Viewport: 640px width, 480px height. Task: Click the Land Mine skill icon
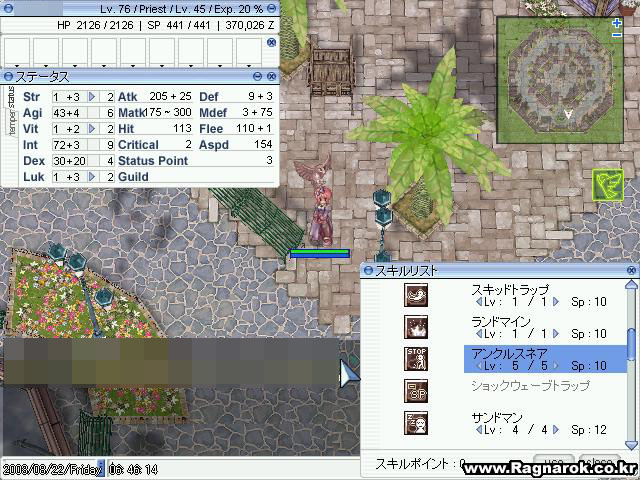click(x=416, y=327)
